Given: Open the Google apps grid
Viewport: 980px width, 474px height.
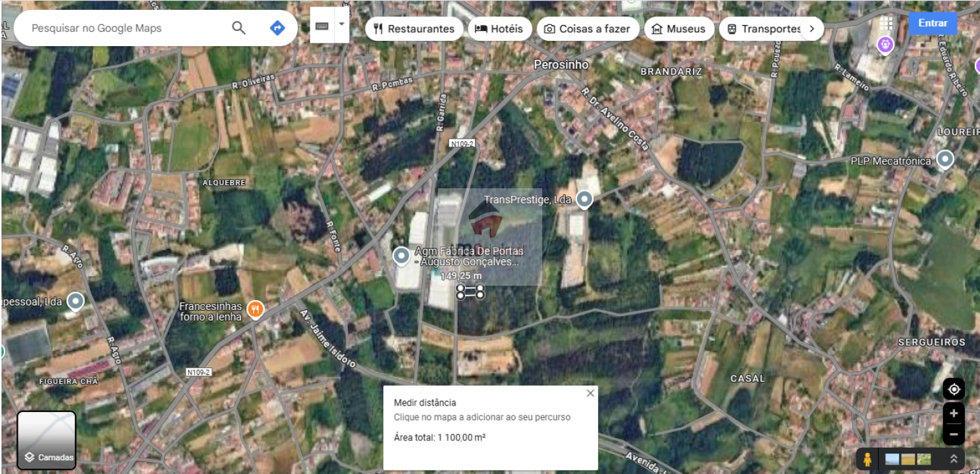Looking at the screenshot, I should click(x=886, y=24).
